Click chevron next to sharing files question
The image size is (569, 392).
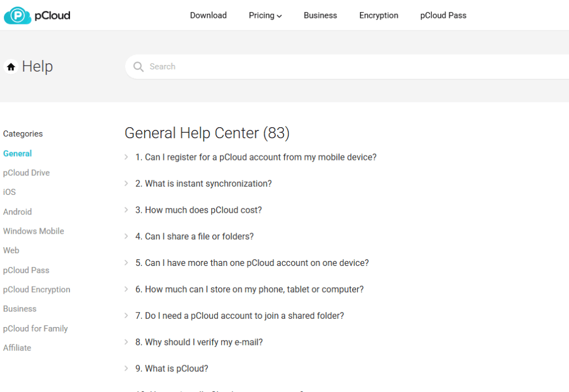[x=126, y=237]
